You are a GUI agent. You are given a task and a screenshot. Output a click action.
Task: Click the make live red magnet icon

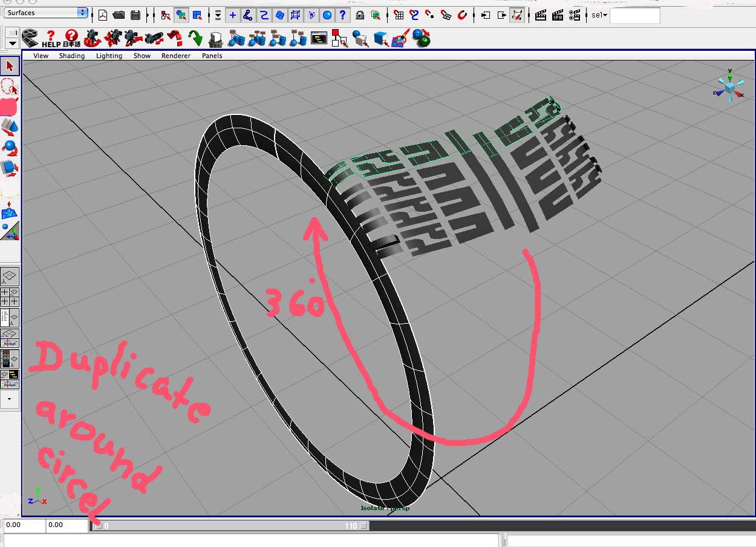tap(462, 15)
